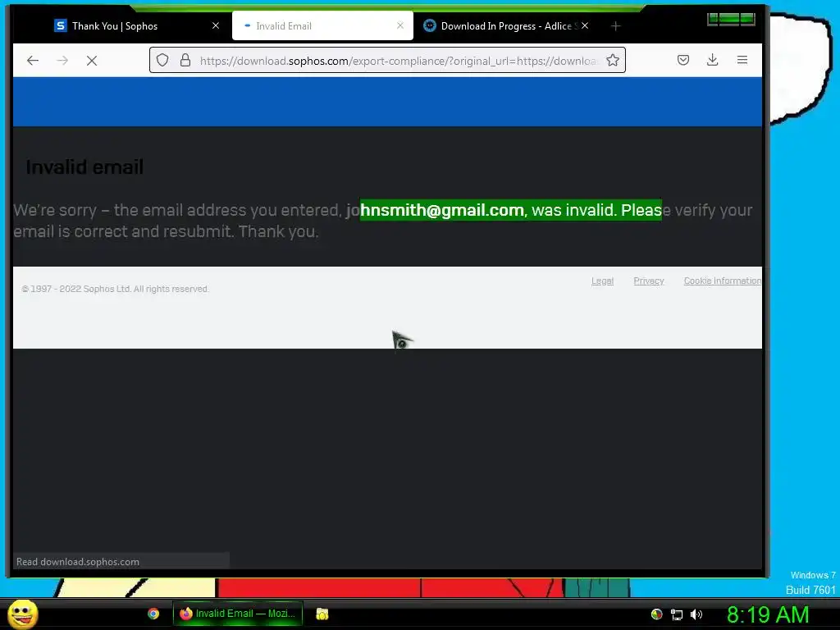Go back with the back arrow

[33, 61]
